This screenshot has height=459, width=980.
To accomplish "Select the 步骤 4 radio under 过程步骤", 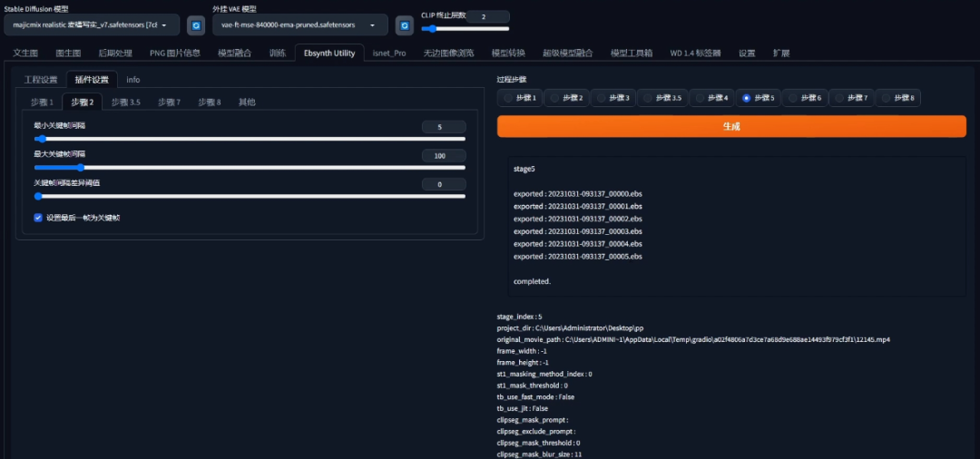I will point(712,98).
